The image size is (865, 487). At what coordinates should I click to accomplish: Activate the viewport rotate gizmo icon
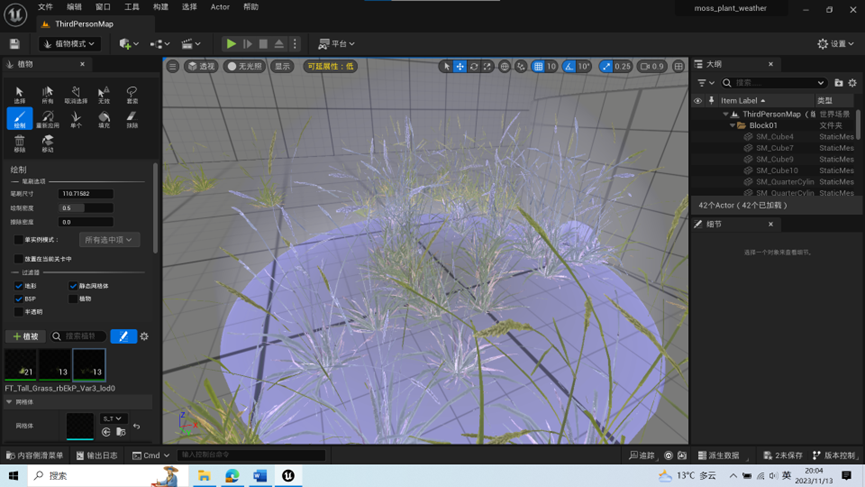point(473,66)
